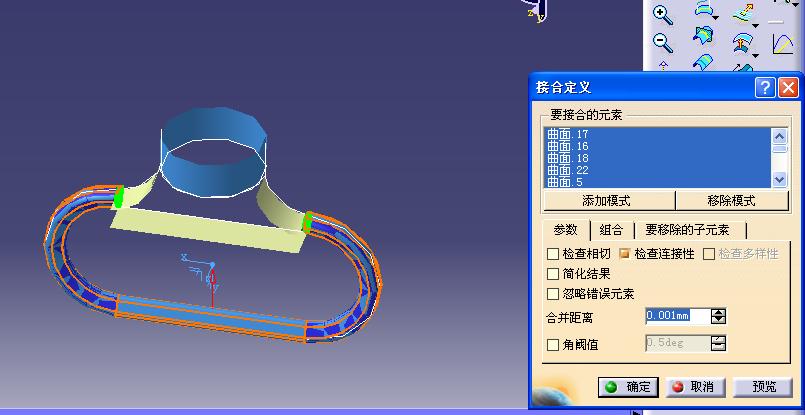Close the 接合定义 dialog
805x415 pixels.
[788, 87]
